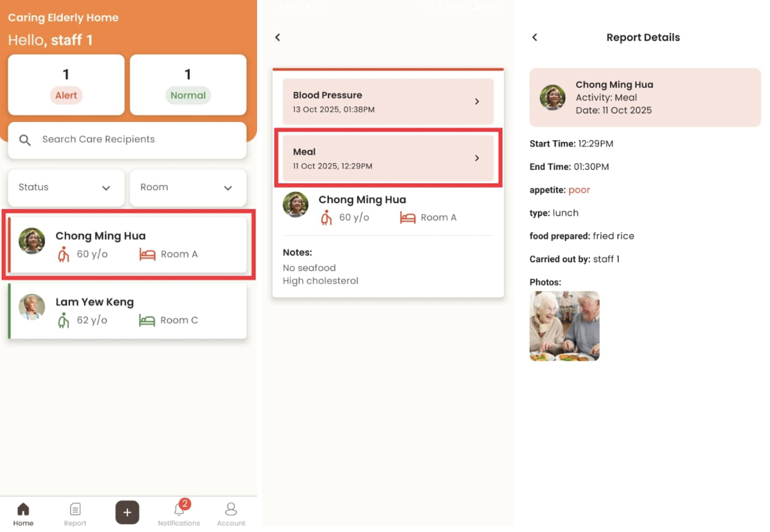Image resolution: width=770 pixels, height=532 pixels.
Task: Open the add new report plus icon
Action: (x=127, y=512)
